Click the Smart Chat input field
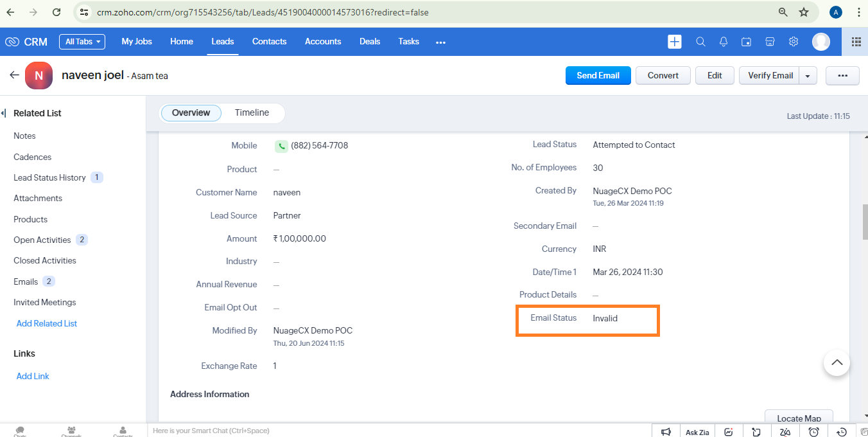The width and height of the screenshot is (868, 437). tap(399, 431)
